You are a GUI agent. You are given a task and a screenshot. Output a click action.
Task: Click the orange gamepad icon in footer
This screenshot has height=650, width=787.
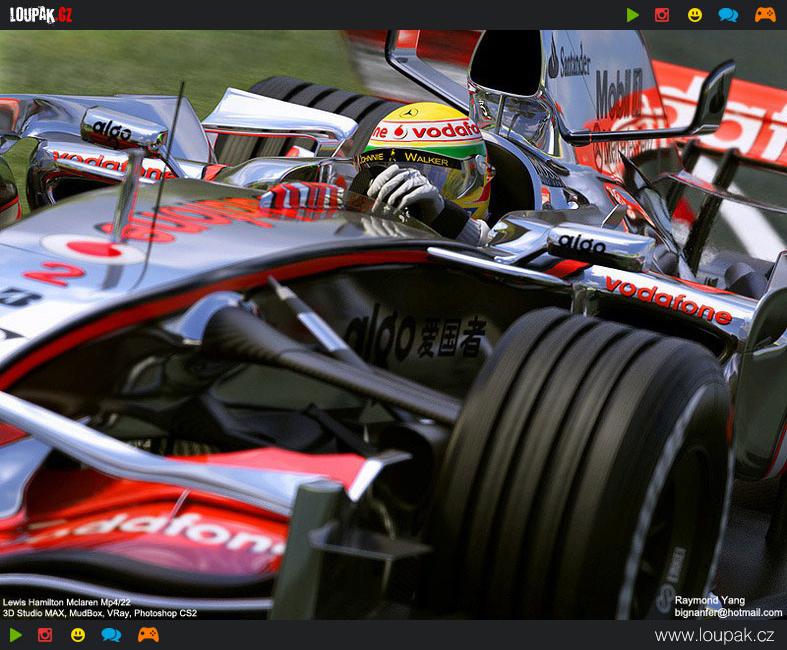pyautogui.click(x=148, y=635)
